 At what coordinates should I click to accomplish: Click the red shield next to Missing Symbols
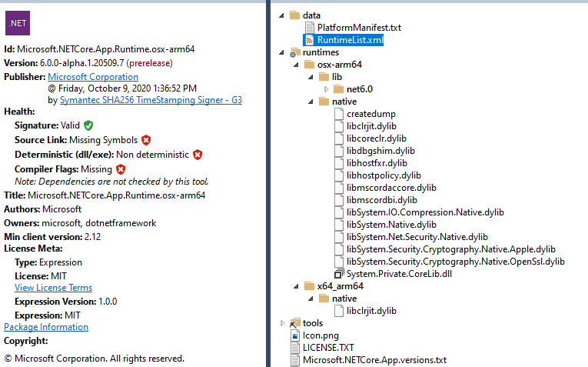146,140
